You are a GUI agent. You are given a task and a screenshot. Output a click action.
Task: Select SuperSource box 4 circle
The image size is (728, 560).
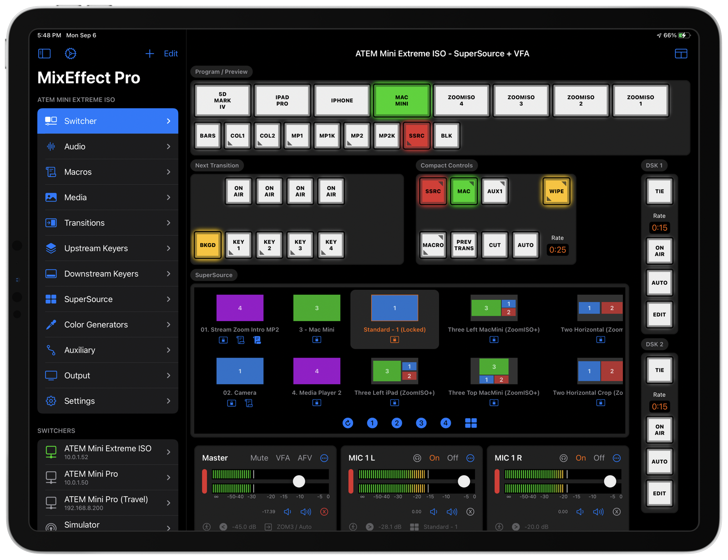click(446, 423)
